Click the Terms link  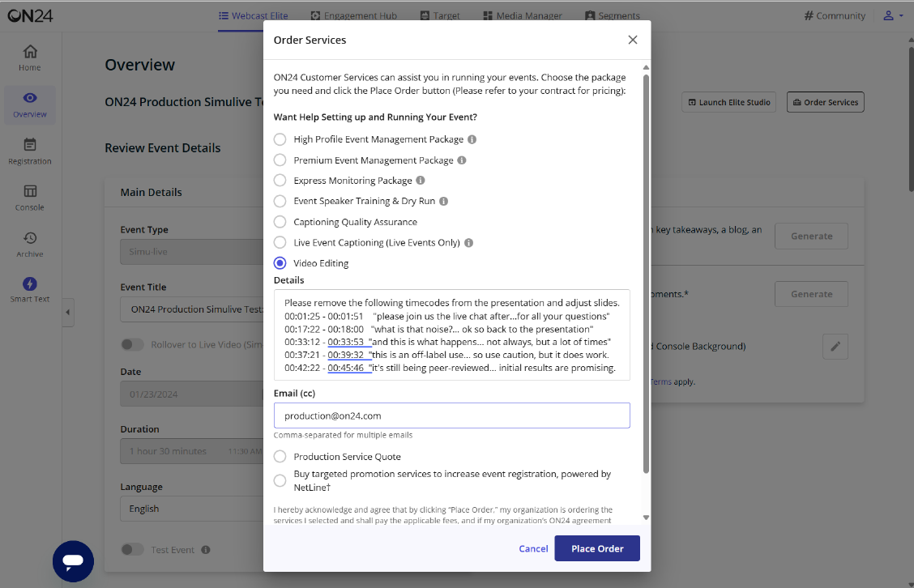click(661, 381)
